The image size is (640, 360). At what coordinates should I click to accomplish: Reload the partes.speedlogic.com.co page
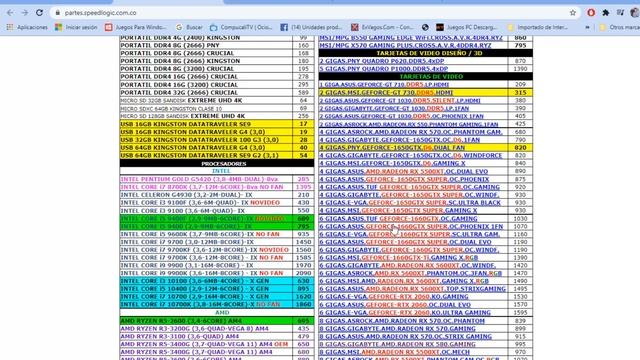pyautogui.click(x=39, y=13)
